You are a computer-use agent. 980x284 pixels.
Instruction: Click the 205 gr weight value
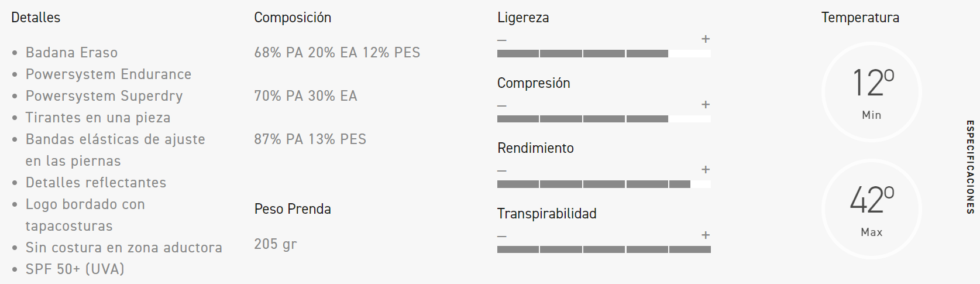(276, 244)
